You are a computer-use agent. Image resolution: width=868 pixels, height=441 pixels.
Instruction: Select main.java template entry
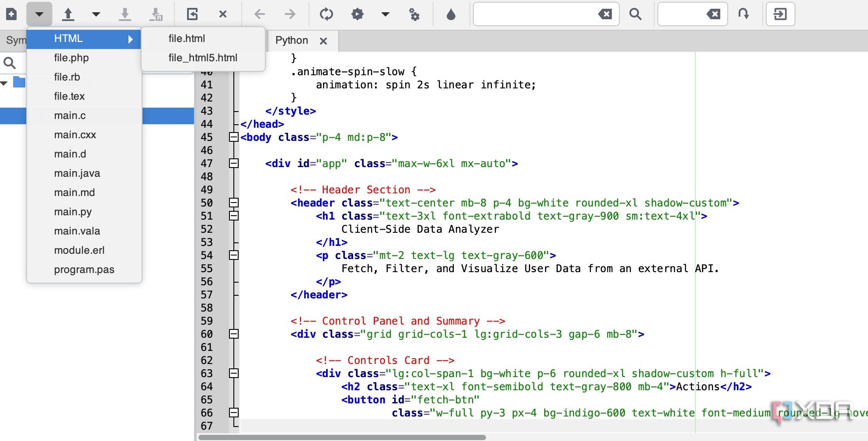pyautogui.click(x=84, y=173)
